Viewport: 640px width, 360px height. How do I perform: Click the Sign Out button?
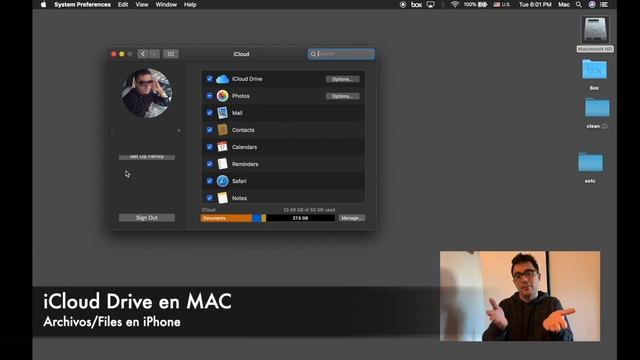click(147, 218)
